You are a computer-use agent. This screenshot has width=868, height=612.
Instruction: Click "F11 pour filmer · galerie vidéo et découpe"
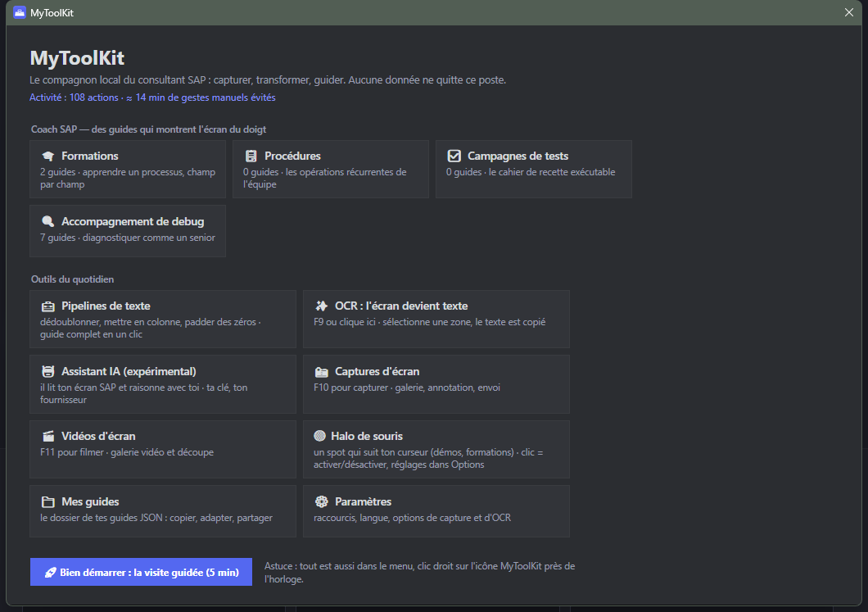tap(127, 452)
